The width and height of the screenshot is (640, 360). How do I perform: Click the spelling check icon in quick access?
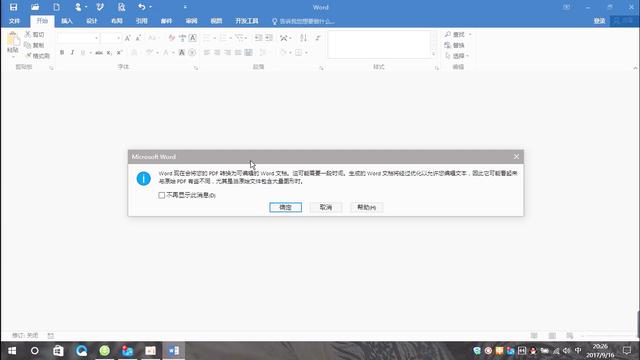(100, 7)
